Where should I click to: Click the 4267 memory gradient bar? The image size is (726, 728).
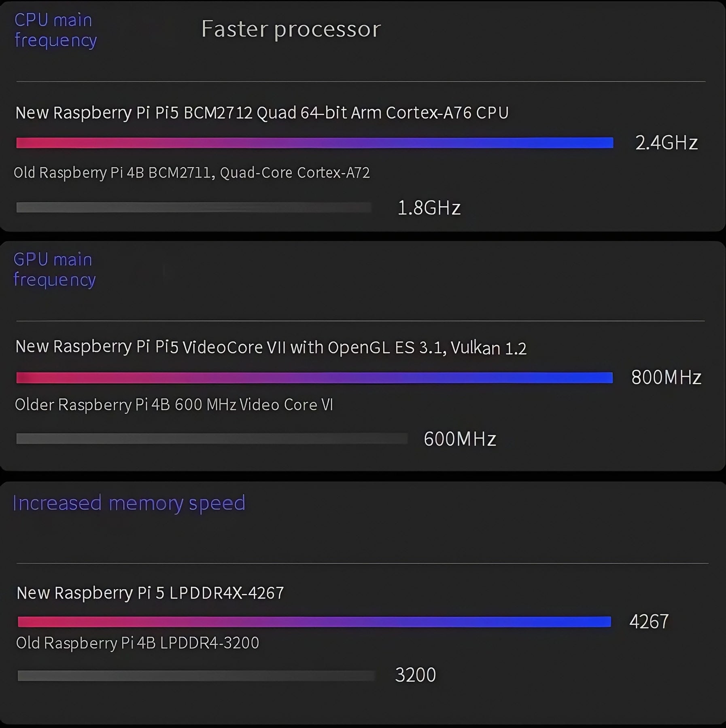point(314,622)
